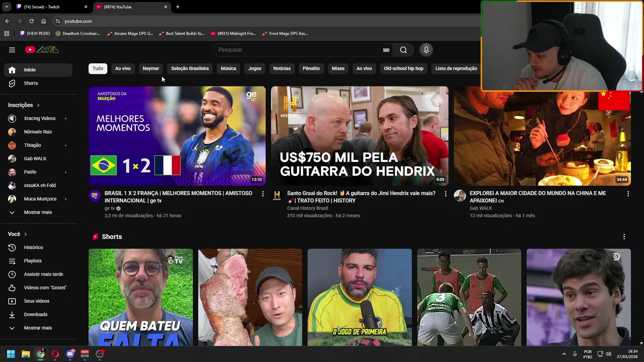Viewport: 644px width, 362px height.
Task: Open the browser apps grid in bookmarks bar
Action: (7, 34)
